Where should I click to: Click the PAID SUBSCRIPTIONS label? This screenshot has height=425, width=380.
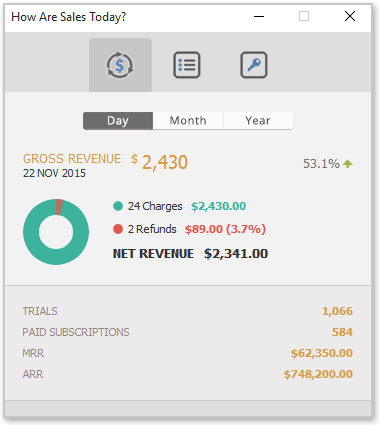point(76,332)
